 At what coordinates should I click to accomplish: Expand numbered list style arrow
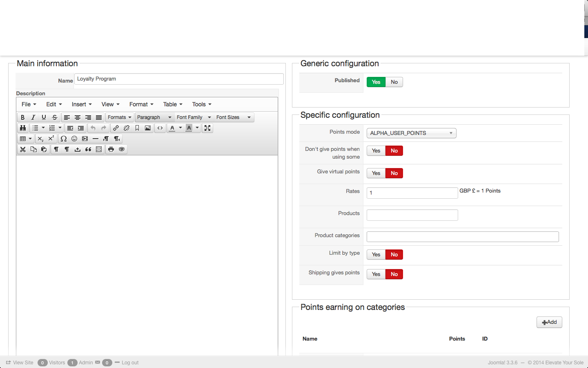(60, 128)
